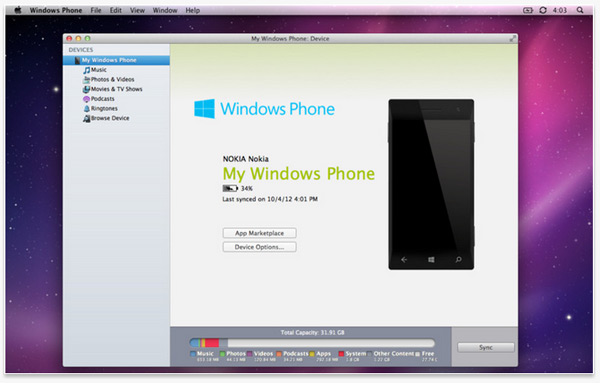Click the battery level icon
Image resolution: width=600 pixels, height=383 pixels.
pos(230,188)
